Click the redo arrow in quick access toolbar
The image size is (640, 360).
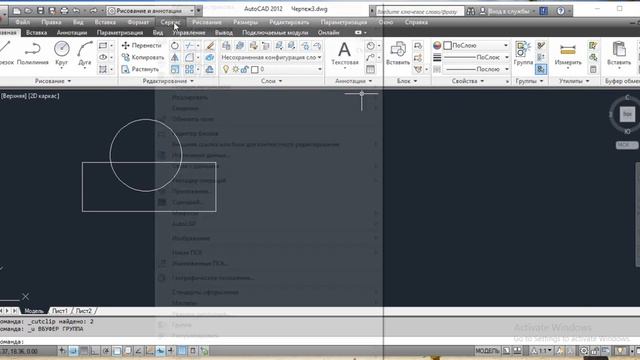(93, 11)
